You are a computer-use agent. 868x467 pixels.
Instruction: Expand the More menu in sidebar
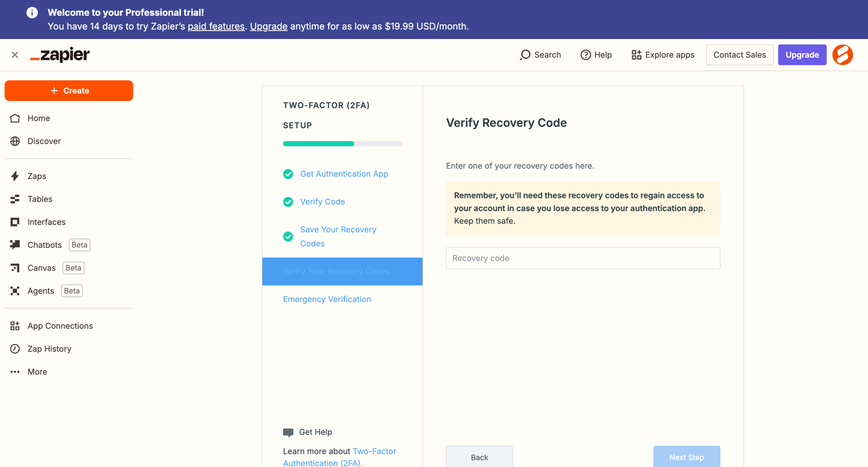pyautogui.click(x=69, y=372)
